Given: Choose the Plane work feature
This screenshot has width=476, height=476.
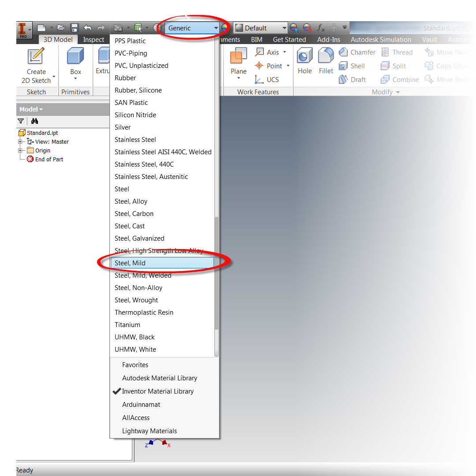Looking at the screenshot, I should pos(239,61).
